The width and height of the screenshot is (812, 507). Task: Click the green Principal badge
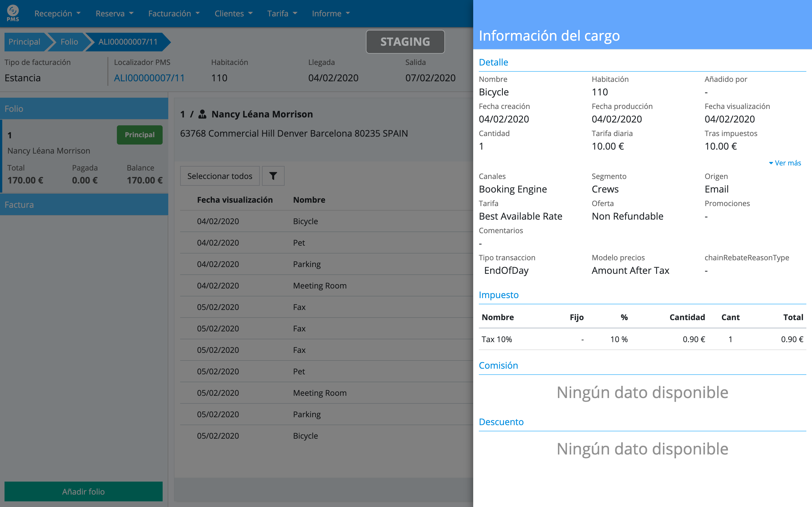tap(139, 135)
